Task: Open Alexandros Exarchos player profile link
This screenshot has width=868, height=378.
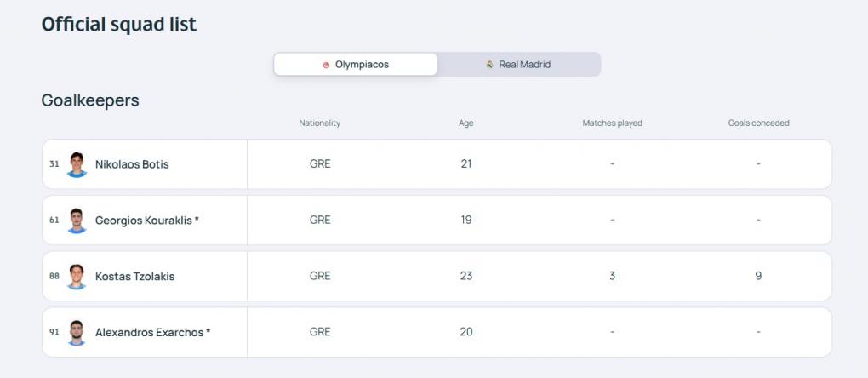Action: point(152,333)
